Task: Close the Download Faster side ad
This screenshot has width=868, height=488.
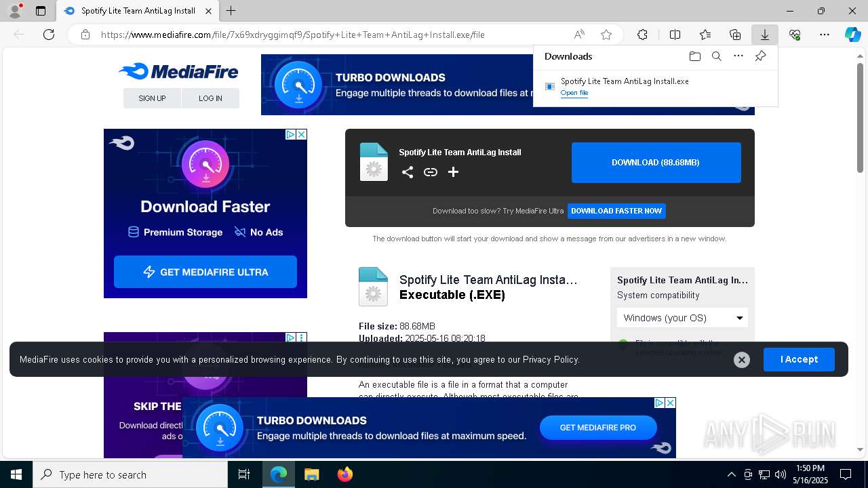Action: pos(301,135)
